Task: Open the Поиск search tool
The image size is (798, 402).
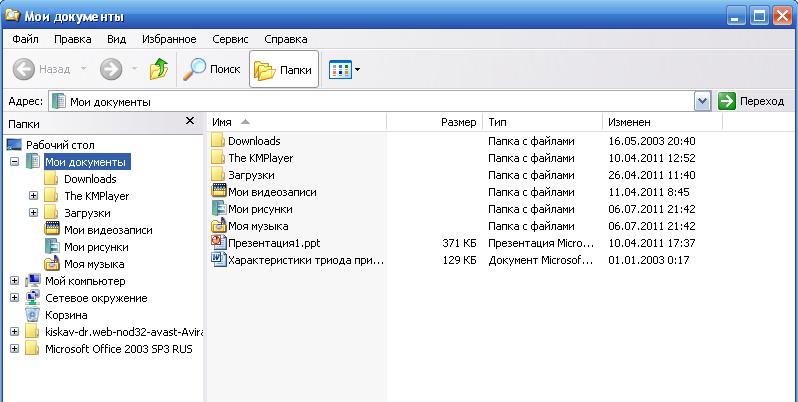Action: pyautogui.click(x=212, y=69)
